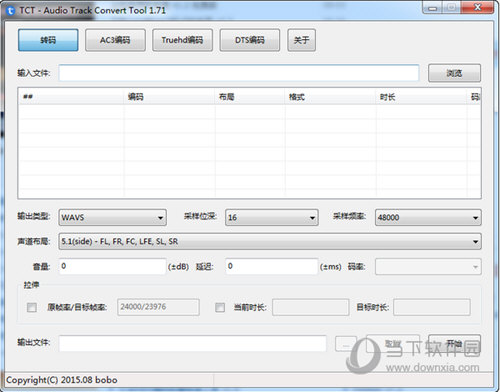Open the DTS编码 tab
This screenshot has width=500, height=392.
(x=250, y=40)
